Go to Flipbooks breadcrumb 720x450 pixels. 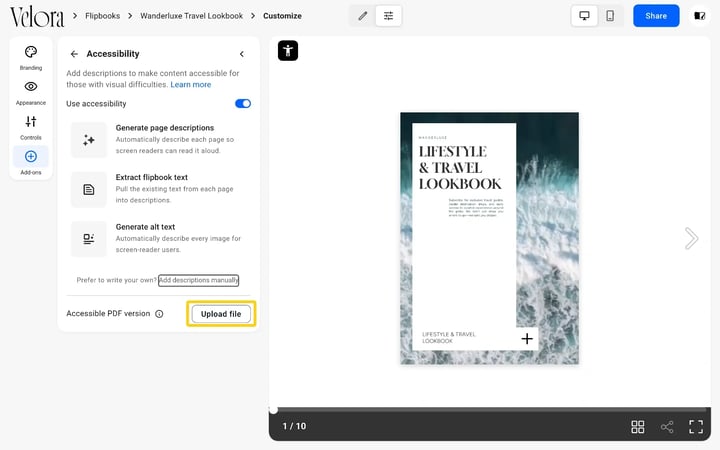click(x=102, y=16)
